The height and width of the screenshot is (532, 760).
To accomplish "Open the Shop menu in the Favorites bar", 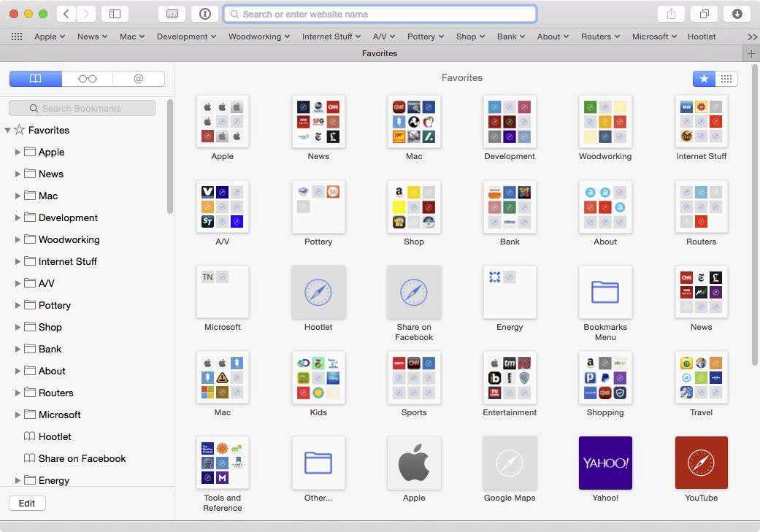I will pyautogui.click(x=470, y=36).
